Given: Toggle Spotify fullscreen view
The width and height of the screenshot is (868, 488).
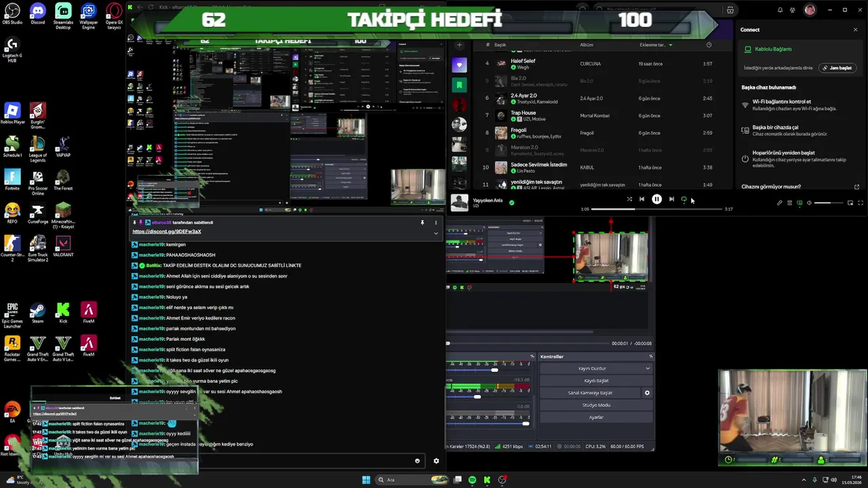Looking at the screenshot, I should [x=861, y=203].
